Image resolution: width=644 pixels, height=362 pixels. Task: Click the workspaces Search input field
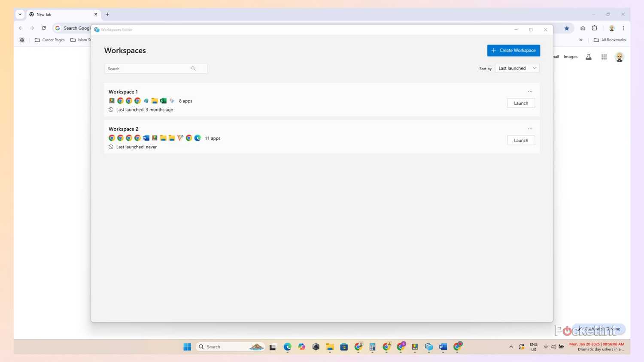tap(148, 69)
